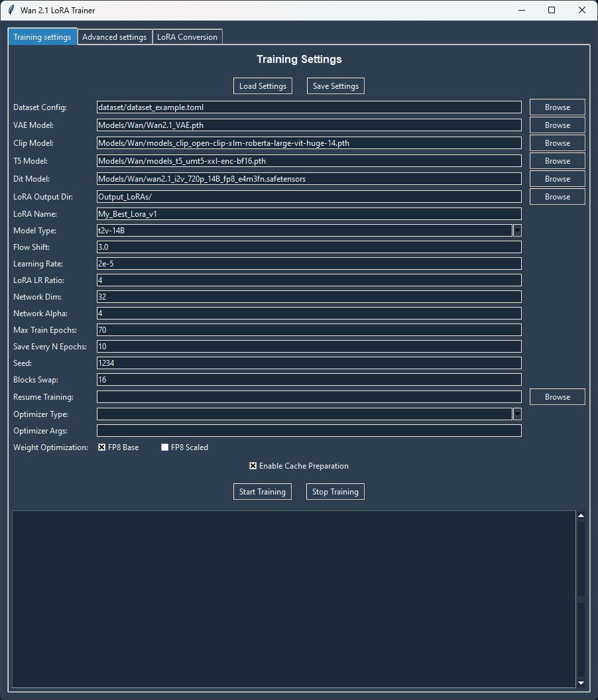The height and width of the screenshot is (700, 598).
Task: Browse for the LoRA Output Dir
Action: click(x=557, y=196)
